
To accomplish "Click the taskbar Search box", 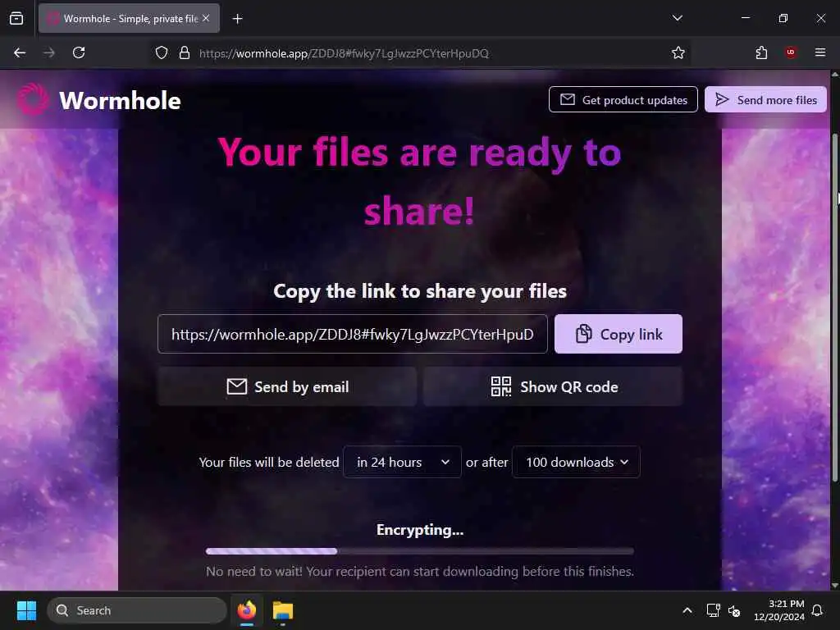I will click(x=137, y=610).
